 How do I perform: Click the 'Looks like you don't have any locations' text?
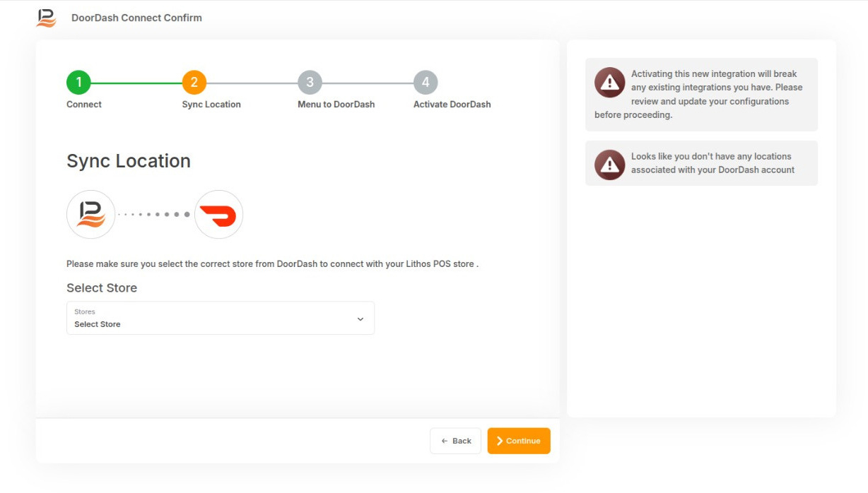[x=712, y=163]
